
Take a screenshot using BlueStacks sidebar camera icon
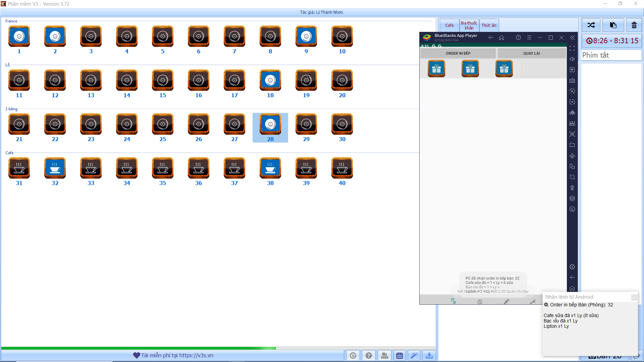click(573, 134)
